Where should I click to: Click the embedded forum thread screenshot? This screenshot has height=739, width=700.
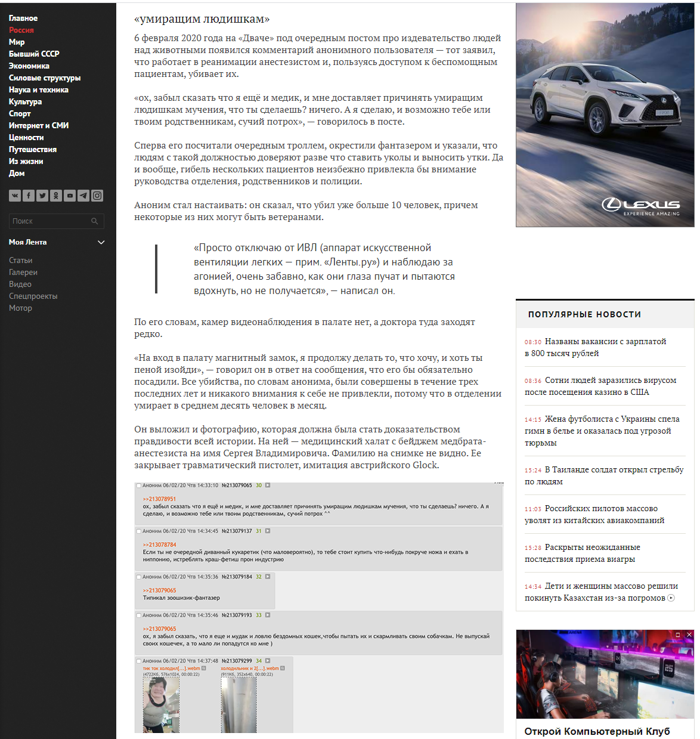(x=319, y=607)
